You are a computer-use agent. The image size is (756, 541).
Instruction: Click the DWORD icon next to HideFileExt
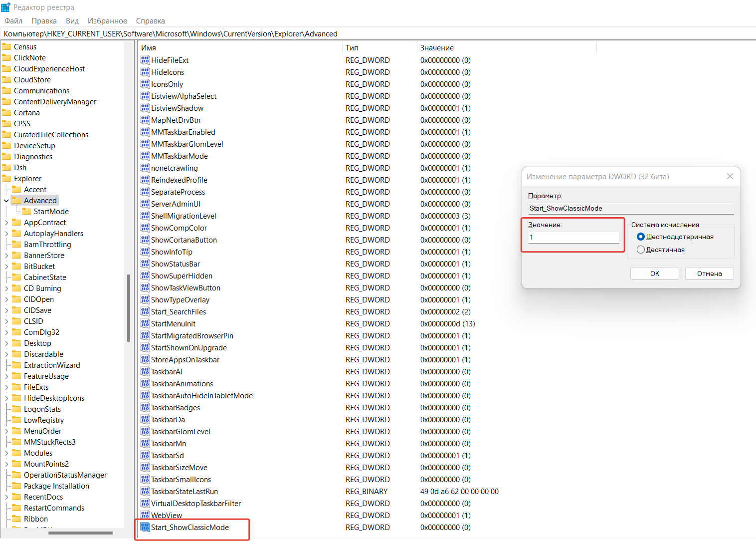145,60
